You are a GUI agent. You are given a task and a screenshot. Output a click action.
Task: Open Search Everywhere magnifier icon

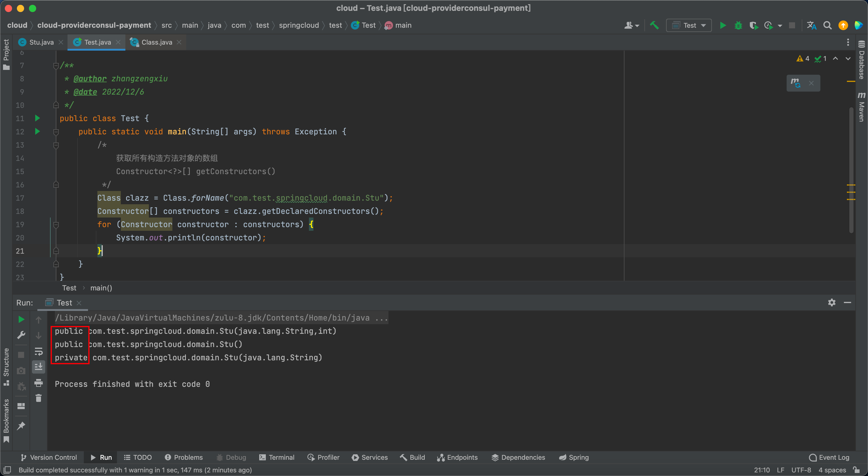point(827,25)
